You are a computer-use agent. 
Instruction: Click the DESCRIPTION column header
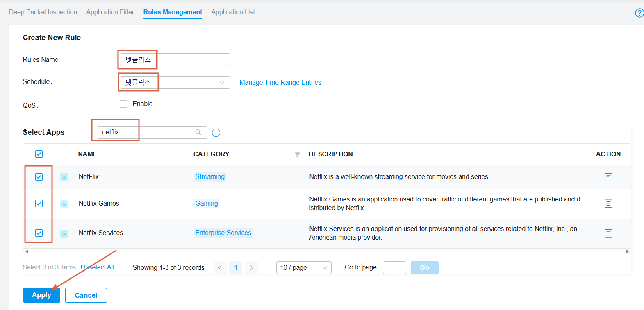tap(331, 154)
